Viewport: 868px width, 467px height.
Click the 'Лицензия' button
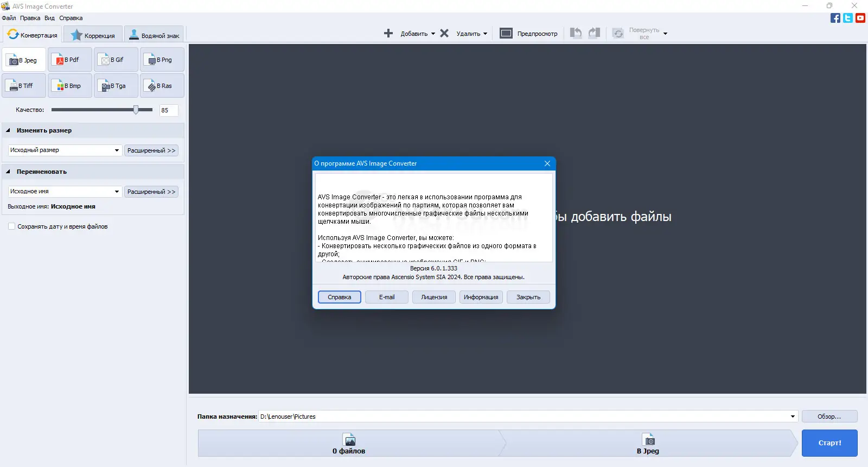(434, 297)
